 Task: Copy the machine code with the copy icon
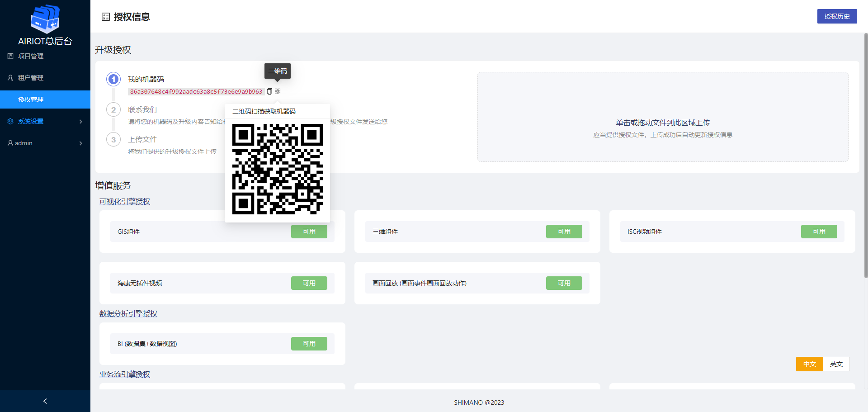coord(269,91)
